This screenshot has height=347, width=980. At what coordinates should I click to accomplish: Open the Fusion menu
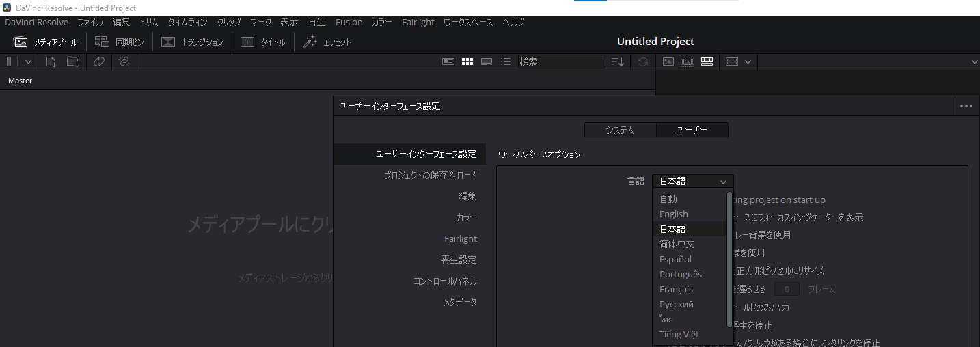tap(349, 22)
